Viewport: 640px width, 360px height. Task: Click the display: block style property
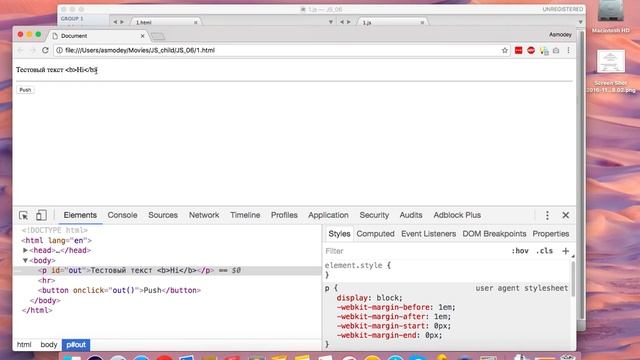(369, 298)
